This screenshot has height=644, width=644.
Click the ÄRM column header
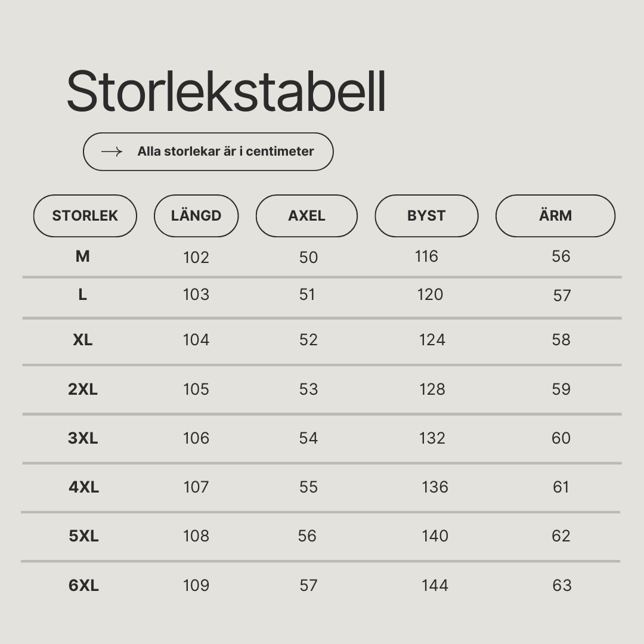pos(556,216)
